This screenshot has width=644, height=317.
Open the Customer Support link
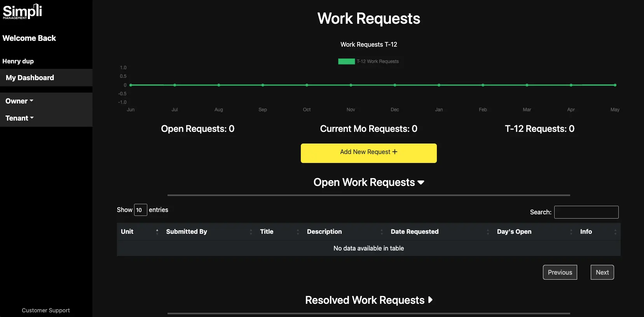point(46,310)
